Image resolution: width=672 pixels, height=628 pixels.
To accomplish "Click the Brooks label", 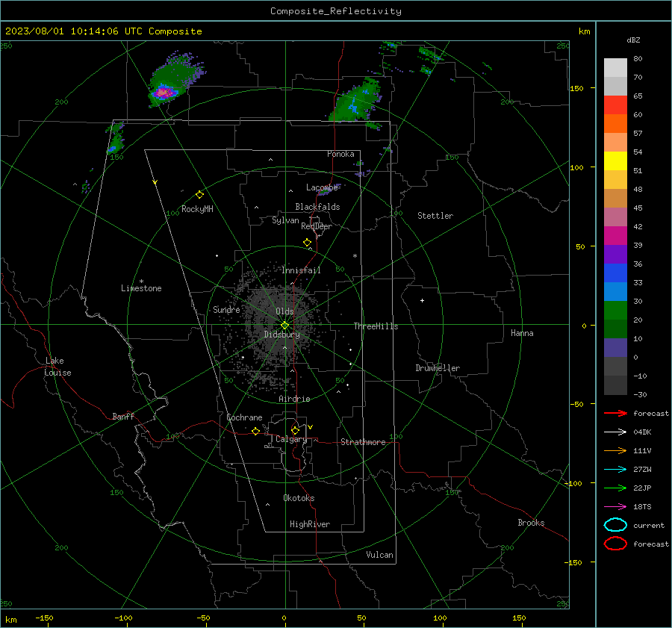I will [x=531, y=523].
